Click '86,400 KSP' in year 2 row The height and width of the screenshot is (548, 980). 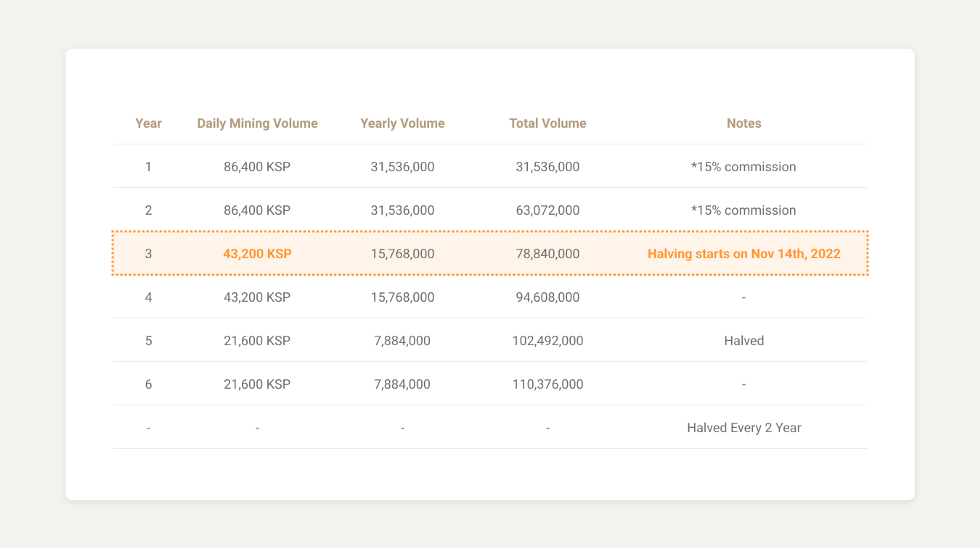coord(257,211)
